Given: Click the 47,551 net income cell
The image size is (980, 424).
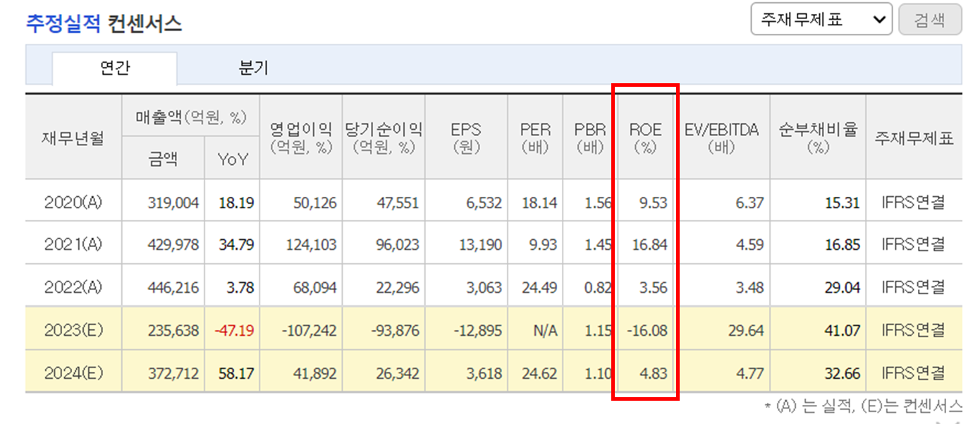Looking at the screenshot, I should coord(397,202).
